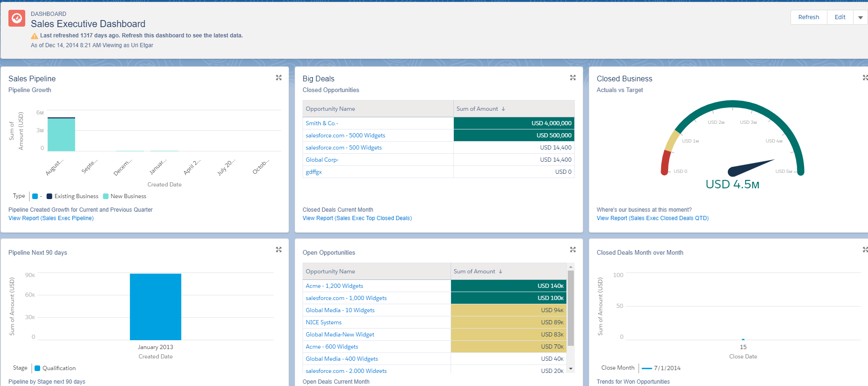Viewport: 868px width, 386px height.
Task: Click the 7/1/2014 Close Month legend line
Action: click(647, 368)
